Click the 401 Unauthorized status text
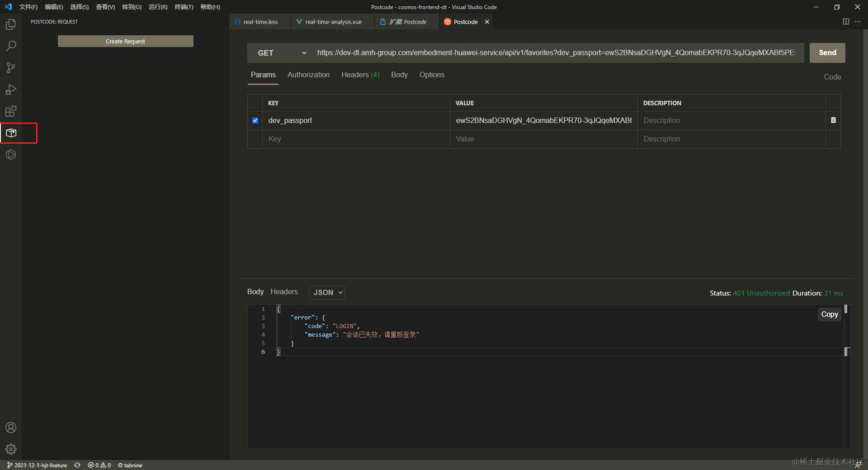Image resolution: width=868 pixels, height=470 pixels. point(761,293)
